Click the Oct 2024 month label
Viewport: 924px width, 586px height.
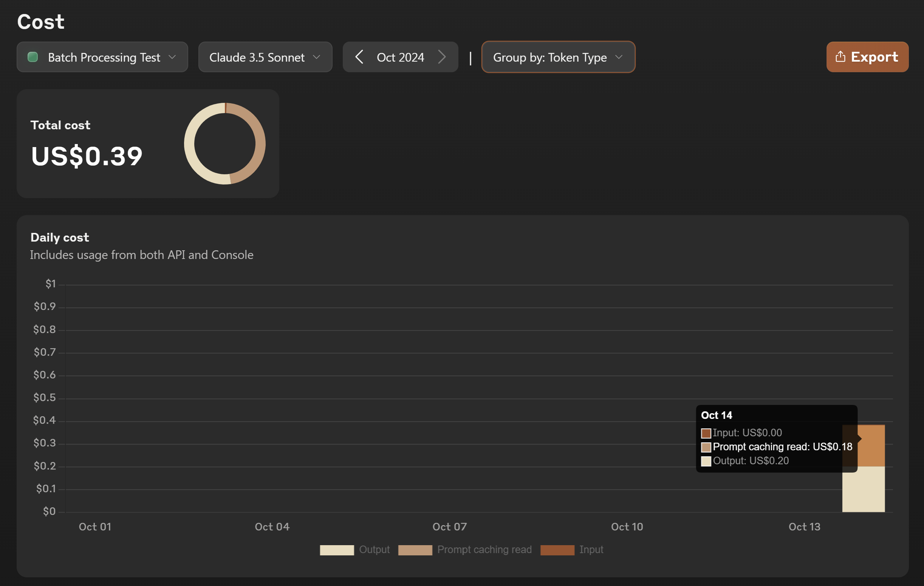[400, 57]
